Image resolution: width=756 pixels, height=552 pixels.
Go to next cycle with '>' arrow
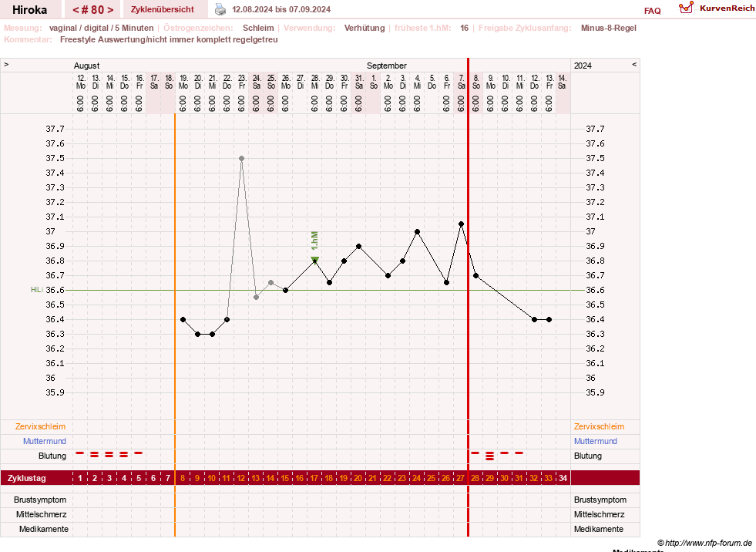click(110, 10)
